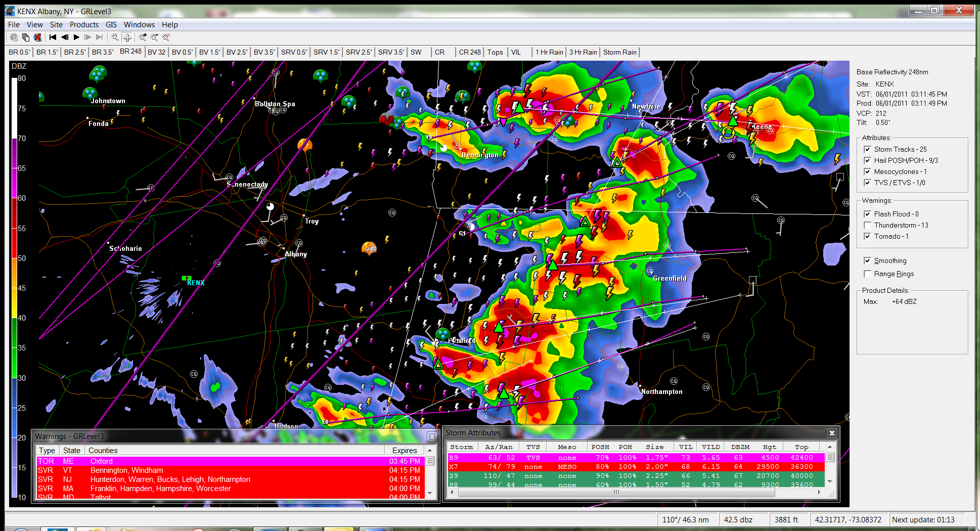Sort warnings by Counties column header
This screenshot has width=980, height=531.
click(235, 450)
